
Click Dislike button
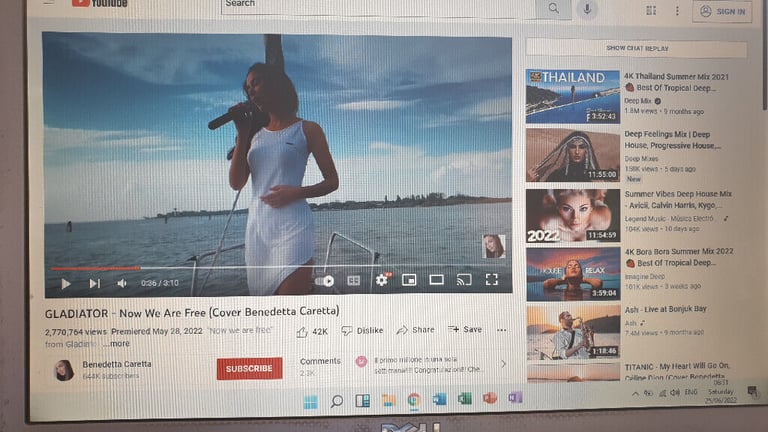tap(362, 331)
